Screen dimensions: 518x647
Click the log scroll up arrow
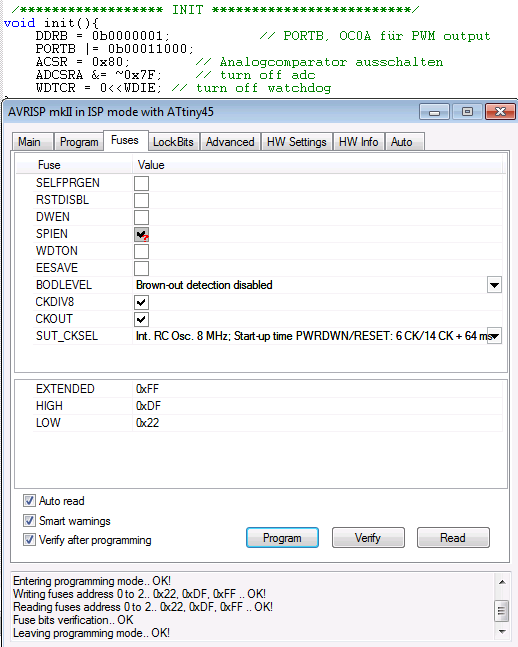pos(502,582)
